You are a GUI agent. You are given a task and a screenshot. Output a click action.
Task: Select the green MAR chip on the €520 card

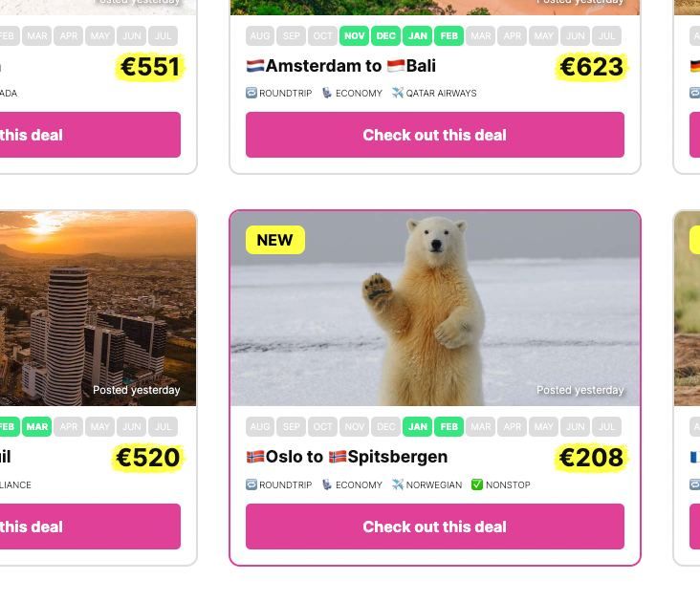37,427
